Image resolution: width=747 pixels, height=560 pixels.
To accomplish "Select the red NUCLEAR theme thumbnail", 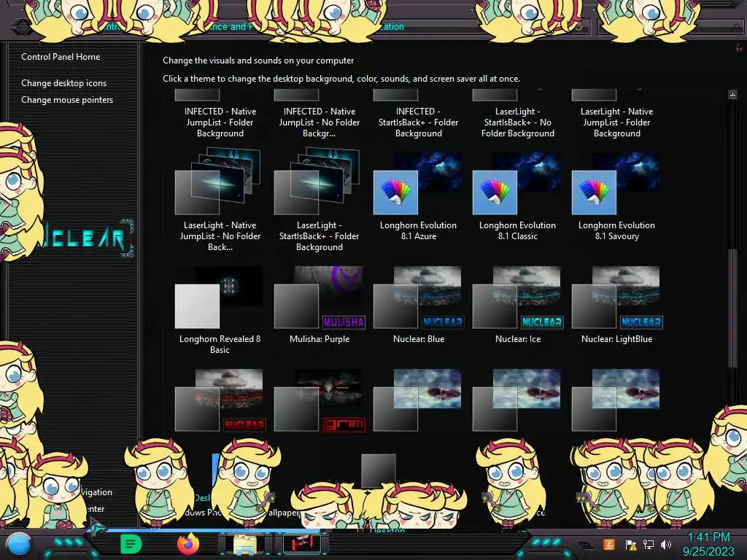I will click(220, 400).
